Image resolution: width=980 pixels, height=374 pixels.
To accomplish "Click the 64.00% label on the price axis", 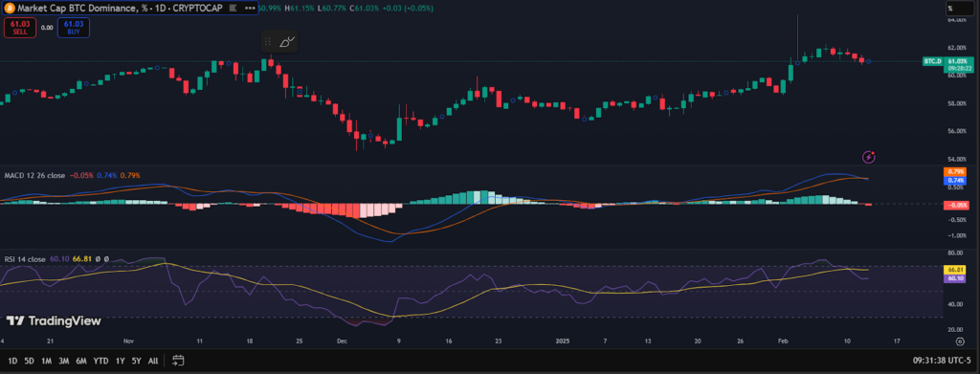I will pyautogui.click(x=957, y=19).
